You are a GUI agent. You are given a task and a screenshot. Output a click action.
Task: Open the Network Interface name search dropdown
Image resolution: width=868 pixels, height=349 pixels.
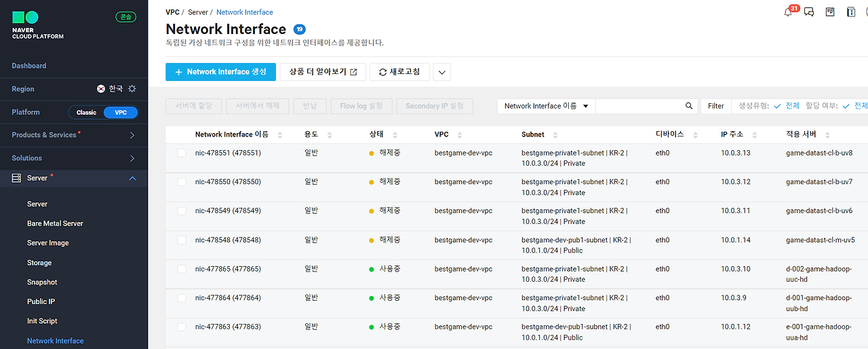click(x=546, y=106)
